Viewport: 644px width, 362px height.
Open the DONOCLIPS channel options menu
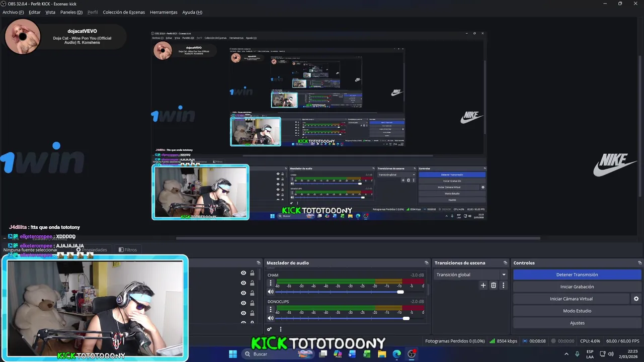[271, 310]
